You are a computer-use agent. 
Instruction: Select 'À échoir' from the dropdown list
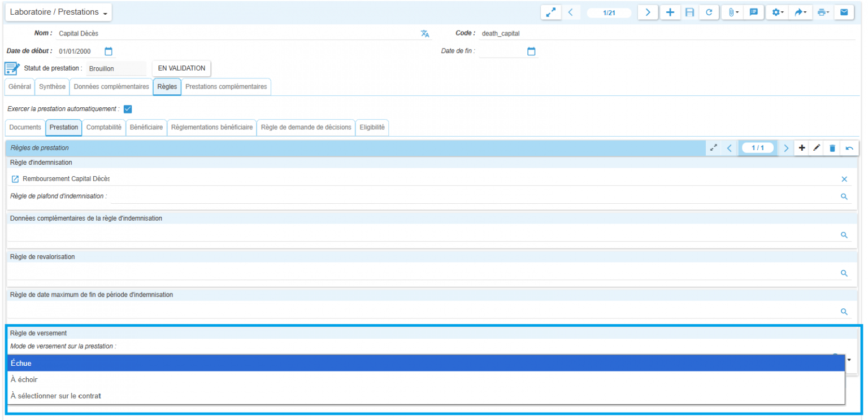point(24,379)
